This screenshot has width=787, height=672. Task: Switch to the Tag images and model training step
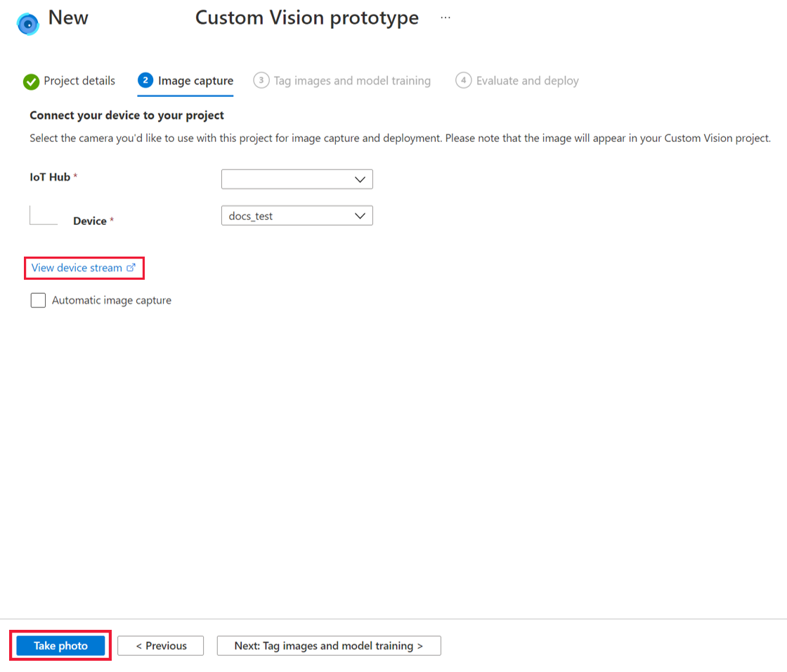(x=352, y=81)
